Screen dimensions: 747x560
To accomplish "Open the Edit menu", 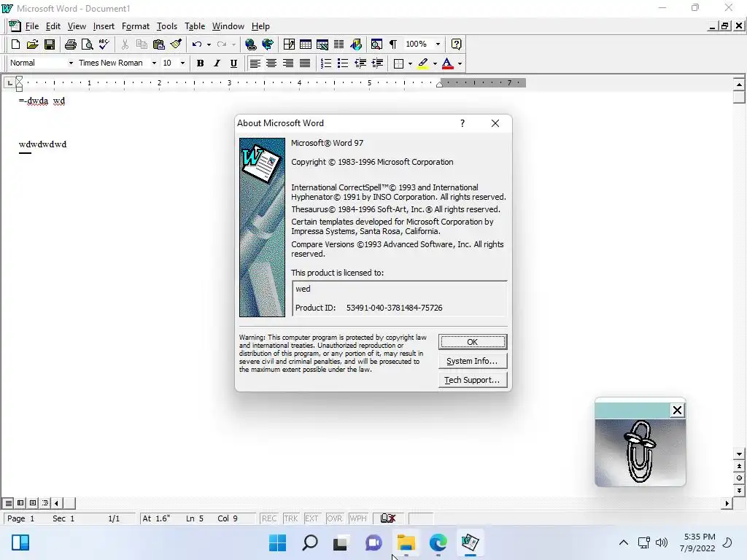I will coord(53,26).
